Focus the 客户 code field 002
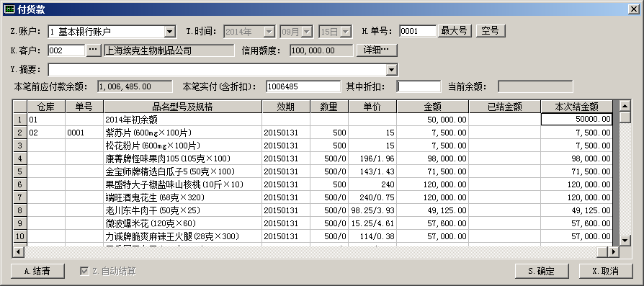644x286 pixels. [x=66, y=50]
